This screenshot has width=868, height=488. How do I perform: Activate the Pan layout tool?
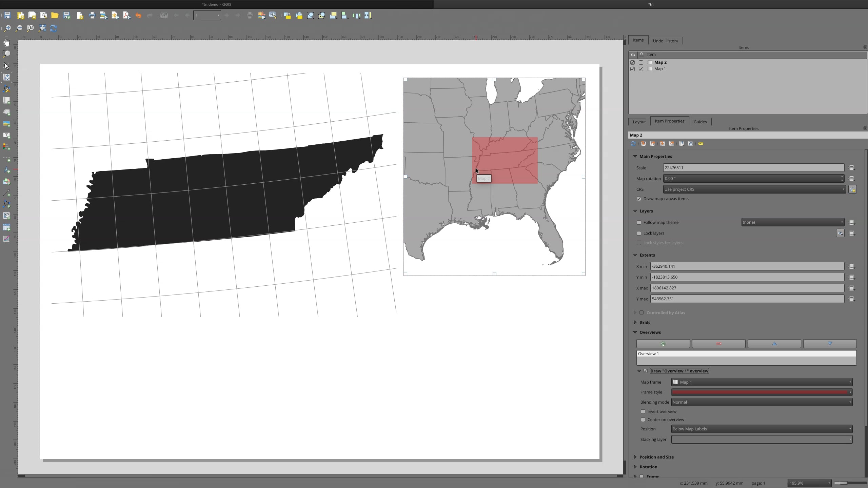coord(7,42)
